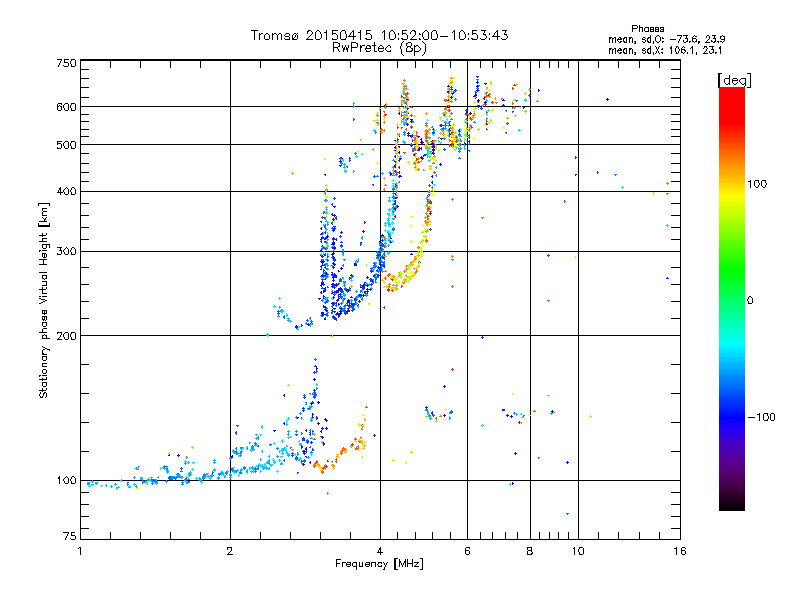Click the '75' tick label at the y-axis bottom

70,536
